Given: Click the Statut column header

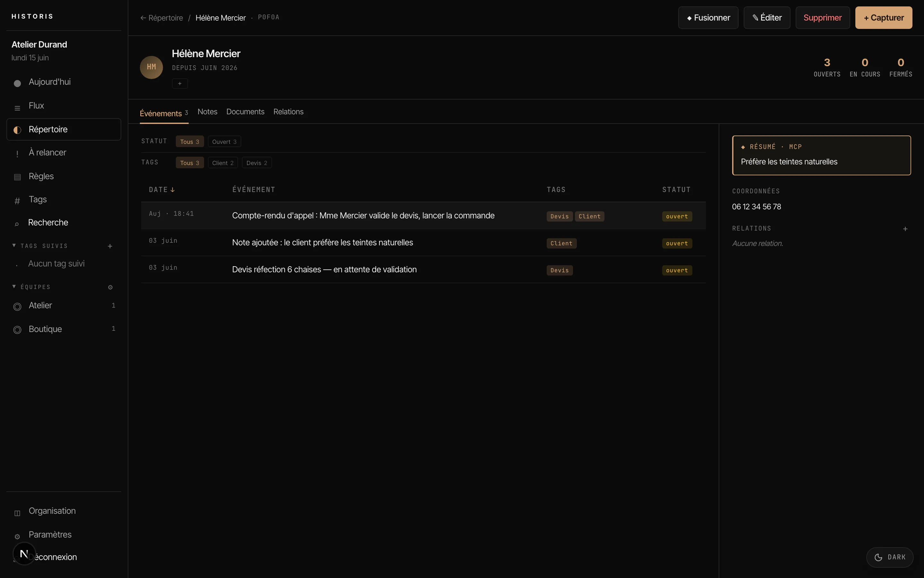Looking at the screenshot, I should click(x=676, y=189).
